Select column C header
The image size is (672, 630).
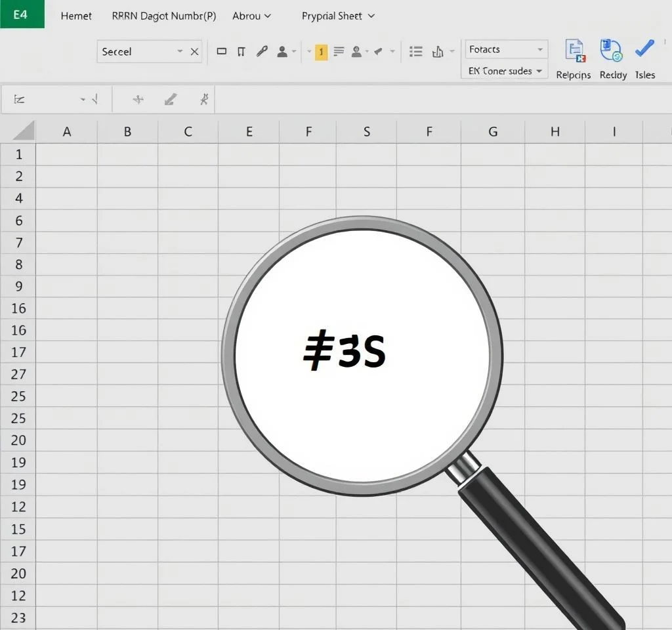coord(188,131)
